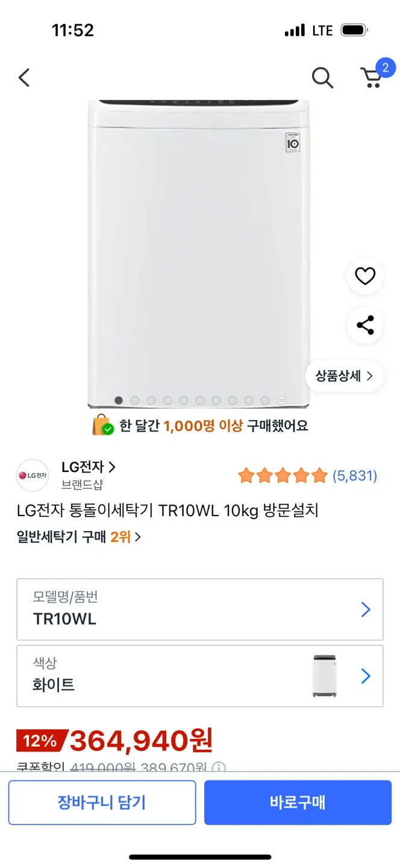Tap the 장바구니 담기 button
The image size is (400, 868).
point(102,802)
